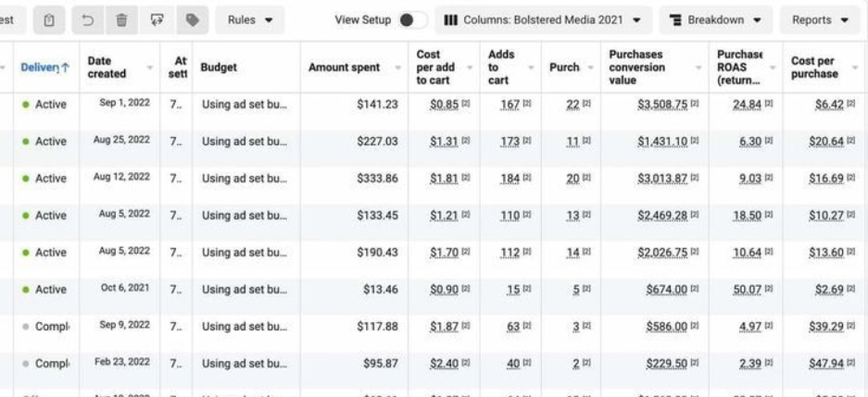Screen dimensions: 868x397
Task: Open the Reports dropdown menu
Action: tap(820, 20)
